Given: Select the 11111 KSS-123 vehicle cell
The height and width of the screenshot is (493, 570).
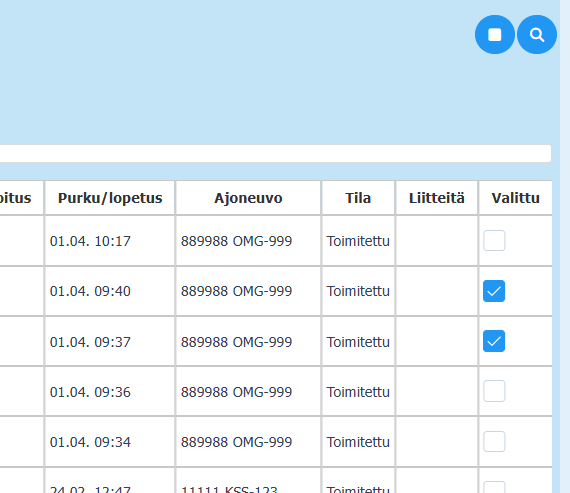Looking at the screenshot, I should point(248,481).
